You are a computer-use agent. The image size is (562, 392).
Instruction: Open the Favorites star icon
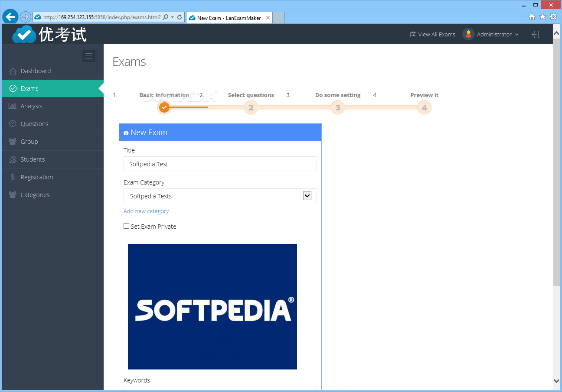coord(542,17)
